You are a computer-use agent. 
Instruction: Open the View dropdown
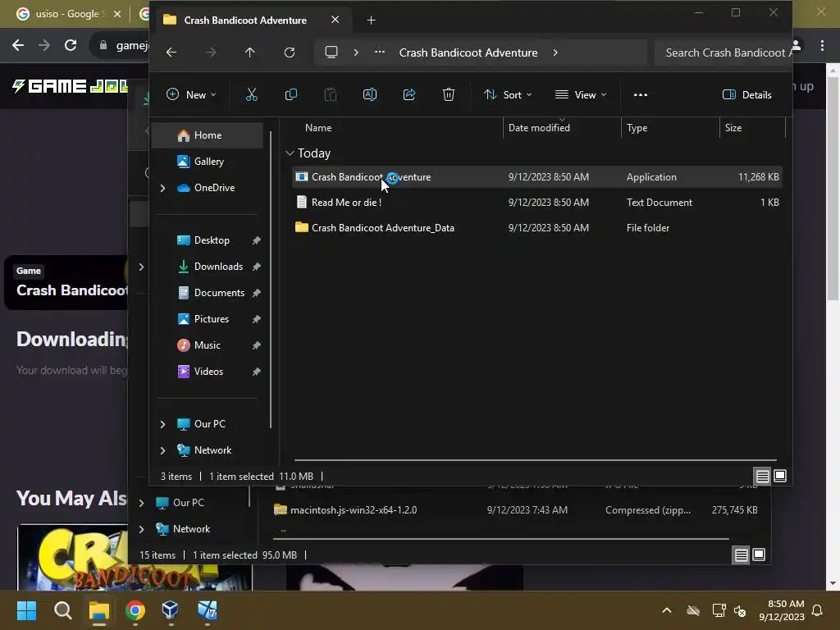[582, 95]
